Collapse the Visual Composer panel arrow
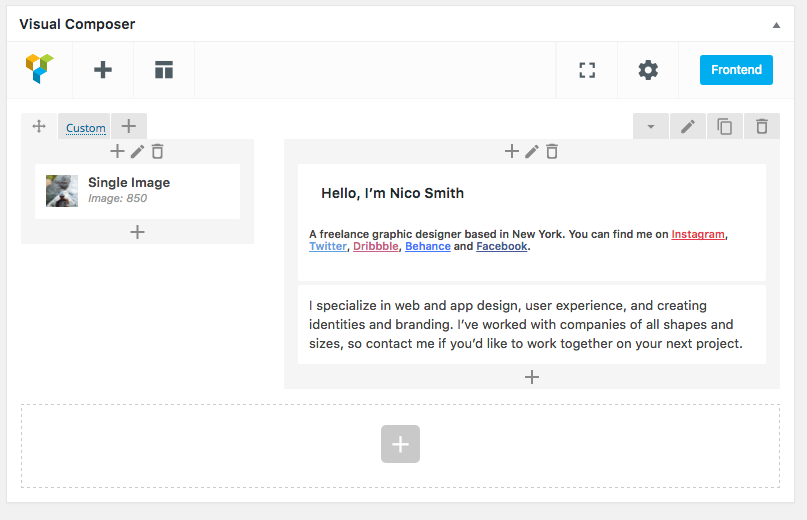Image resolution: width=807 pixels, height=520 pixels. 776,25
